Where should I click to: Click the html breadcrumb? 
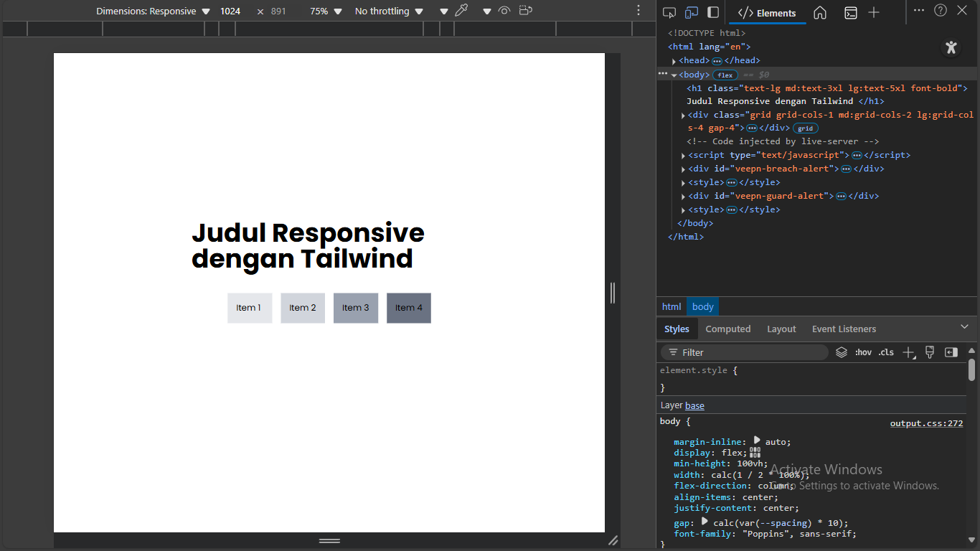tap(672, 306)
